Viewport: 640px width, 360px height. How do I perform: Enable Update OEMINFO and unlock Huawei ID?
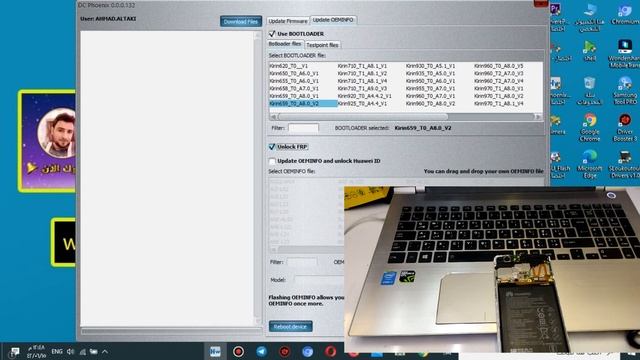coord(272,161)
